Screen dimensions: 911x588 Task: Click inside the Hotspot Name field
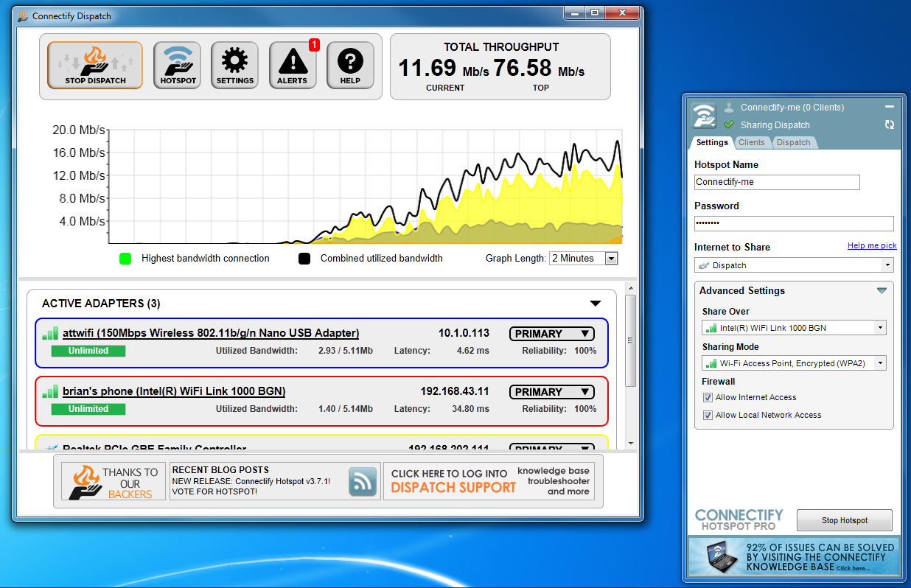(777, 182)
